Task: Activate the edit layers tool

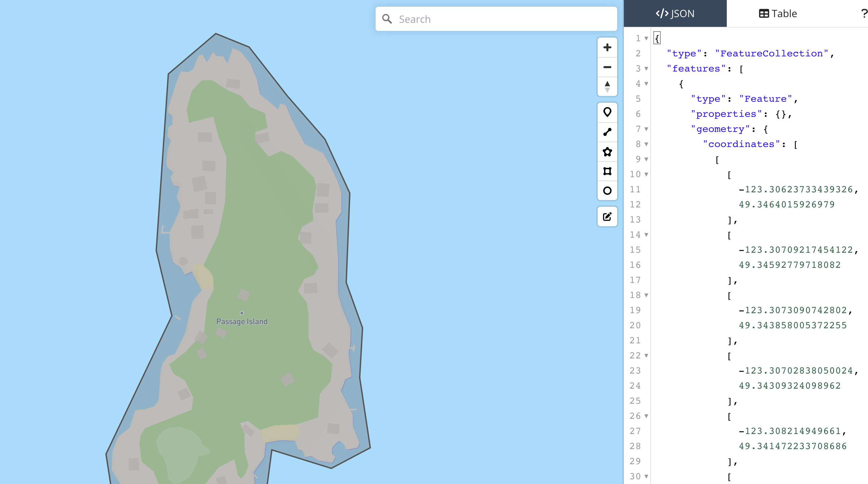Action: 607,216
